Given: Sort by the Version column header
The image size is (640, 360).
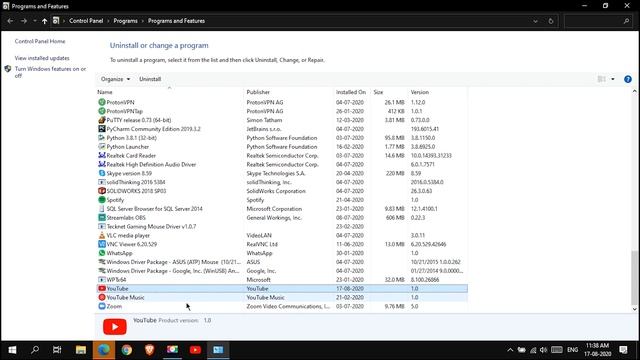Looking at the screenshot, I should point(438,92).
